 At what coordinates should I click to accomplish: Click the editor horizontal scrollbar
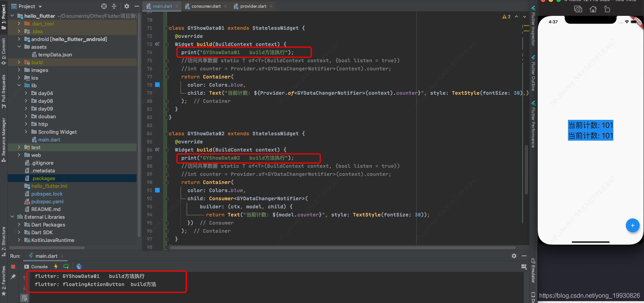tap(343, 248)
